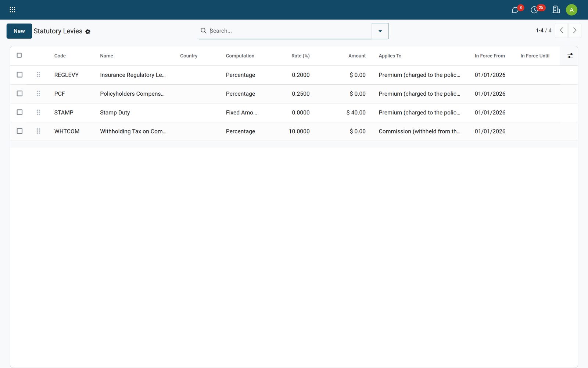
Task: Open the optional columns adjust icon
Action: (570, 56)
